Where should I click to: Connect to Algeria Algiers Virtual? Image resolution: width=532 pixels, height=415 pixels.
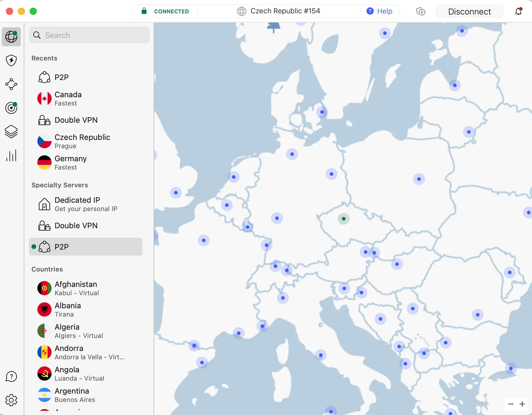click(86, 331)
